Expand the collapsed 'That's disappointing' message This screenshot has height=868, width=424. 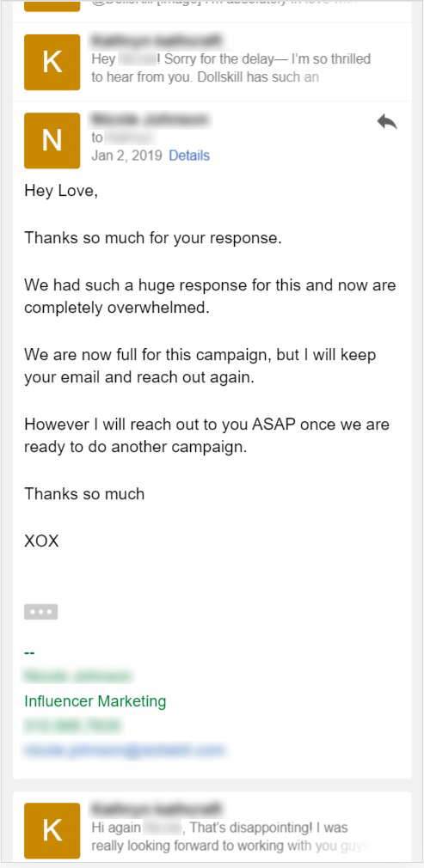tap(212, 828)
